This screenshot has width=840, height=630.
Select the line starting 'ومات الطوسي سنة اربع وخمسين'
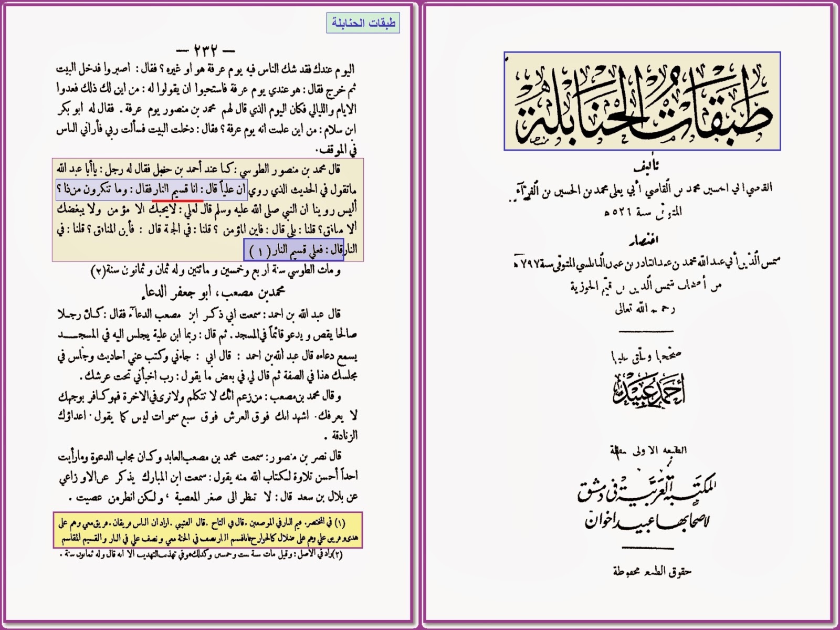pos(215,271)
